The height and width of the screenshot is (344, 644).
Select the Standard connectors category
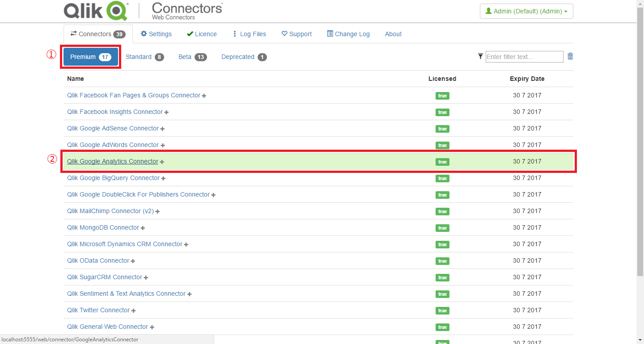(145, 57)
